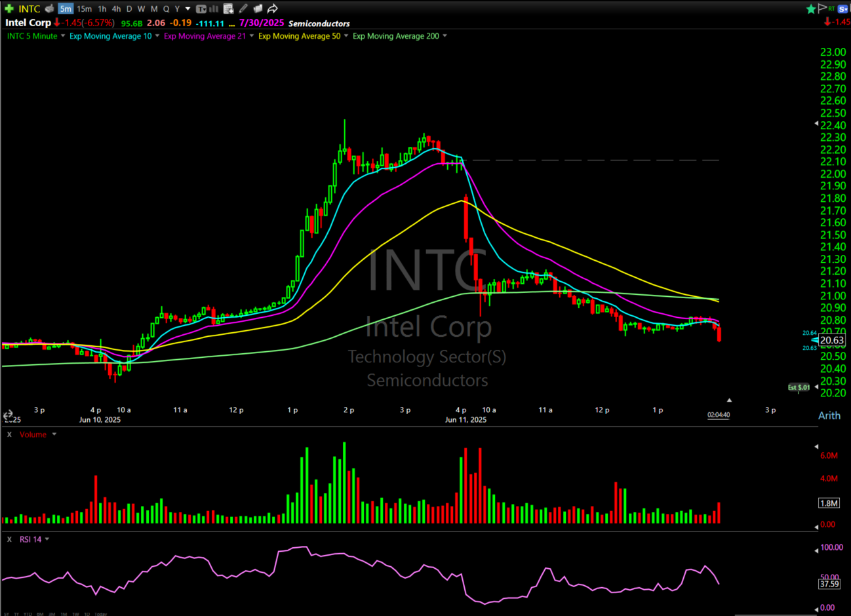This screenshot has height=616, width=851.
Task: Open Exp Moving Average 50 dropdown
Action: click(346, 36)
